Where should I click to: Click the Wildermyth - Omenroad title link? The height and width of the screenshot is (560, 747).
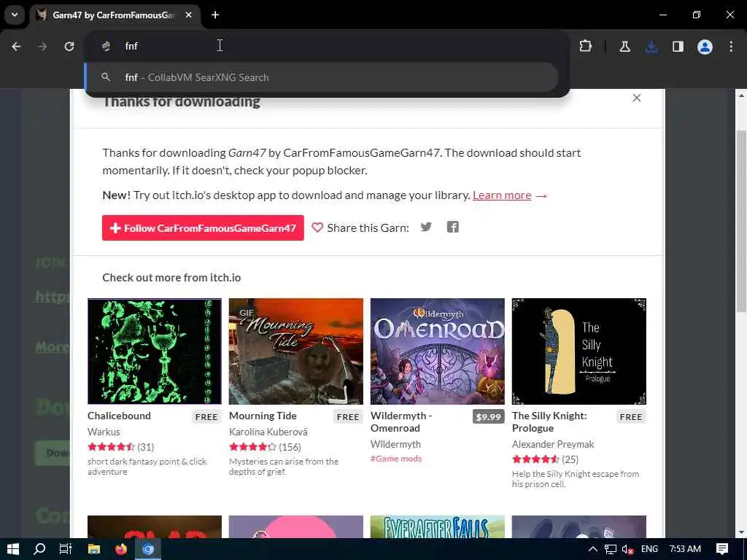401,422
